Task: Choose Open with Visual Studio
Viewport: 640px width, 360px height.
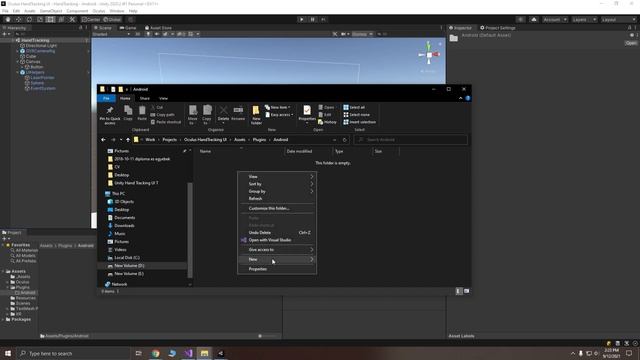Action: click(277, 240)
